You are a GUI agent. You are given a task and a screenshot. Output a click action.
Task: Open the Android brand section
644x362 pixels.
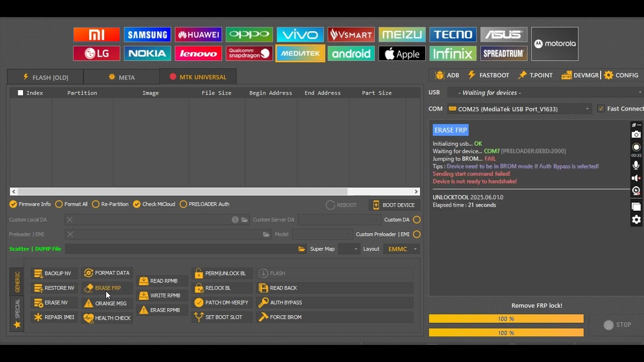point(351,53)
